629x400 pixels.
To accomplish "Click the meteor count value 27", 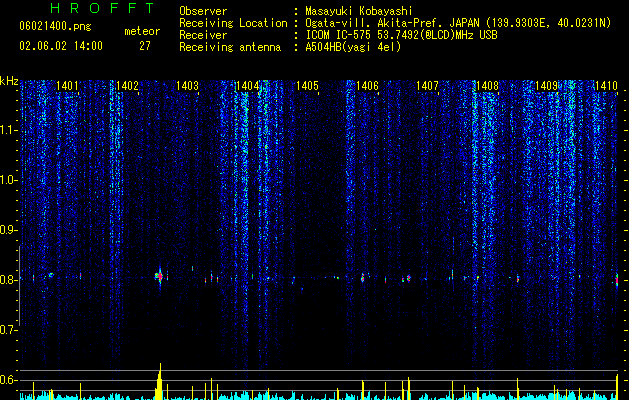I will [145, 46].
